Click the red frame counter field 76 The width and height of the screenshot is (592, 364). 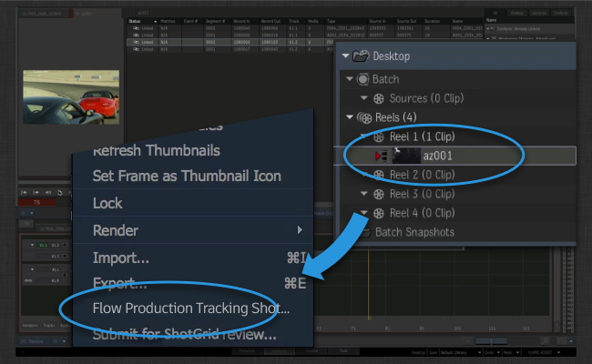point(36,203)
